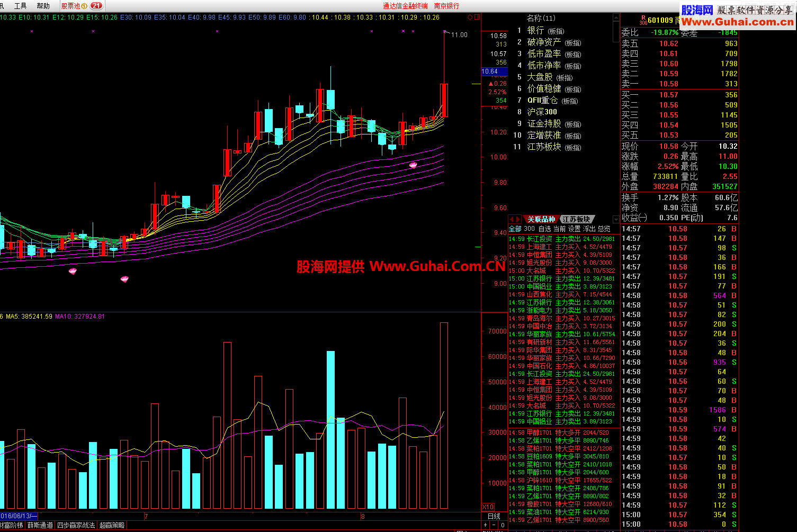Select the 全部 filter
Image resolution: width=797 pixels, height=532 pixels.
click(x=515, y=229)
